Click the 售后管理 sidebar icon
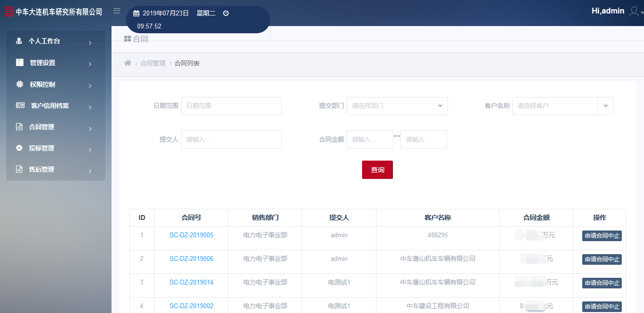This screenshot has height=313, width=644. coord(18,170)
